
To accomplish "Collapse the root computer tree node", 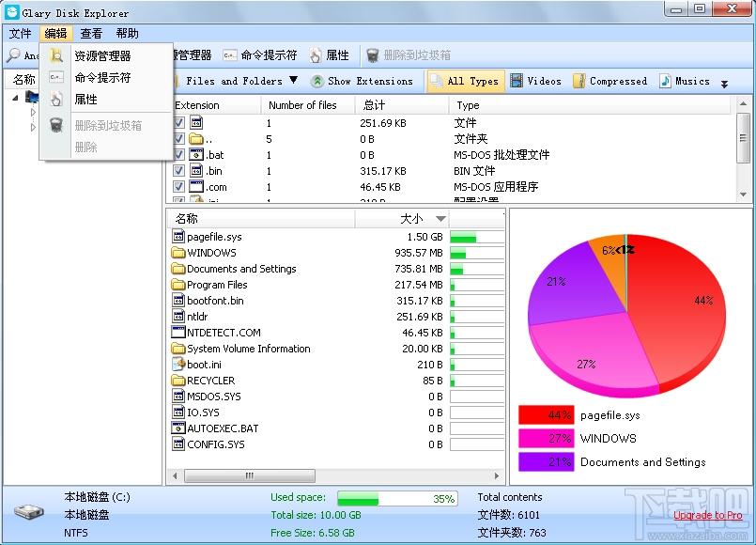I will tap(15, 98).
